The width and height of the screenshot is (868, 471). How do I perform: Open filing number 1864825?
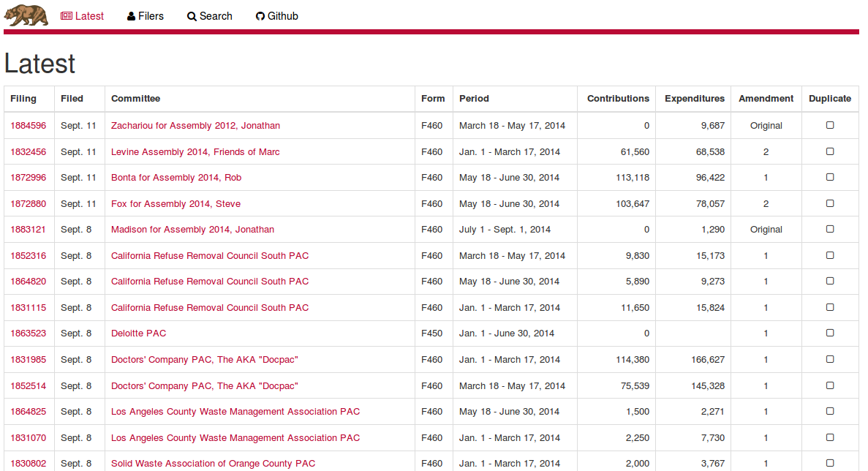tap(28, 412)
